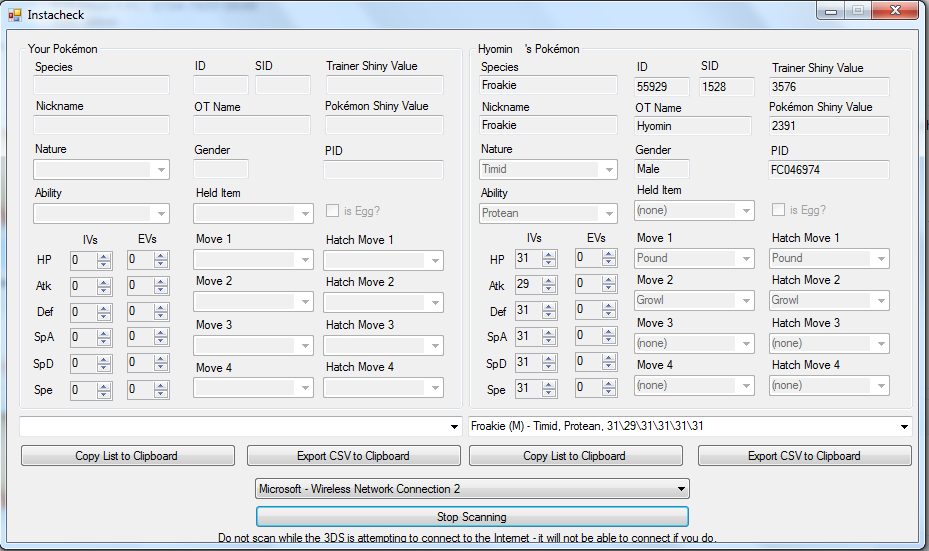Screen dimensions: 929x551
Task: Toggle 'is Egg?' checkbox under Your Pokémon
Action: 333,211
